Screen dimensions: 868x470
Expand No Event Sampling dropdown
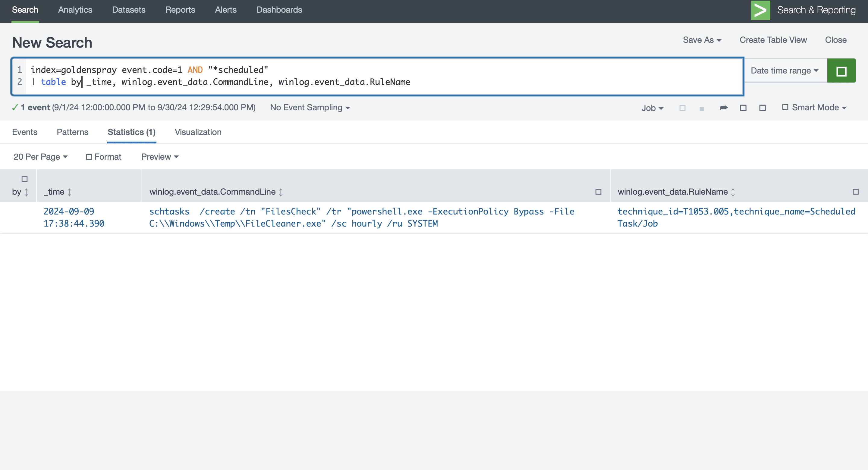coord(310,108)
